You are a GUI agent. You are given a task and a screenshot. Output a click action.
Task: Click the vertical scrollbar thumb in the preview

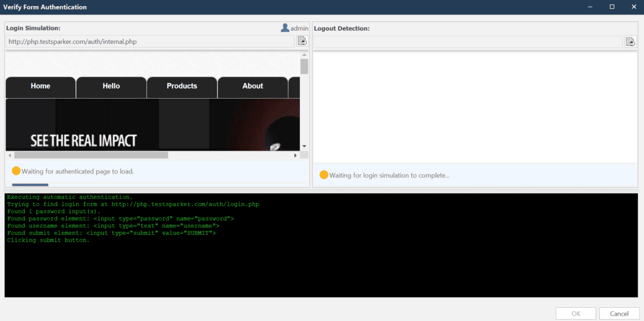(x=304, y=67)
